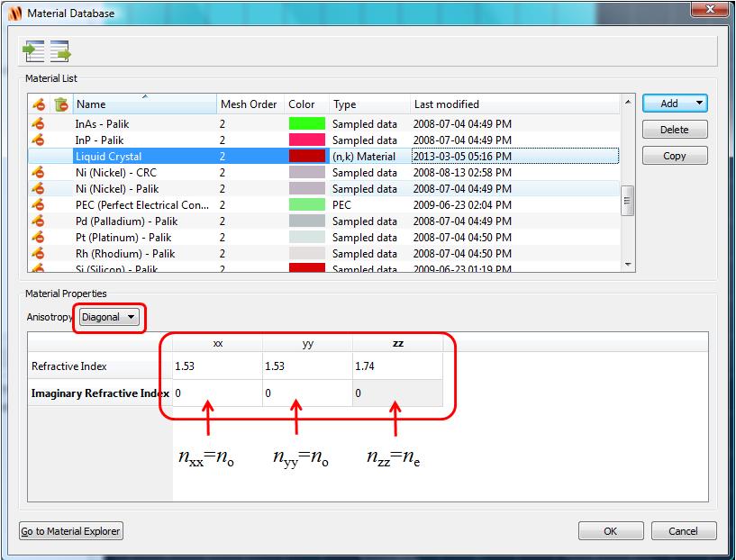Select the PEC (Perfect Electrical Con... row name
The width and height of the screenshot is (736, 560).
click(x=142, y=204)
